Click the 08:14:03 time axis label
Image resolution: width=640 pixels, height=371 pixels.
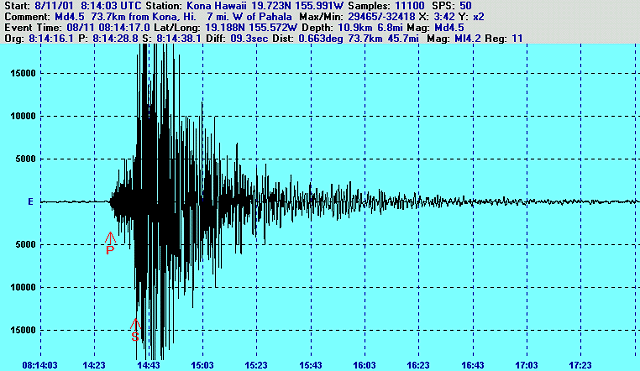click(40, 365)
